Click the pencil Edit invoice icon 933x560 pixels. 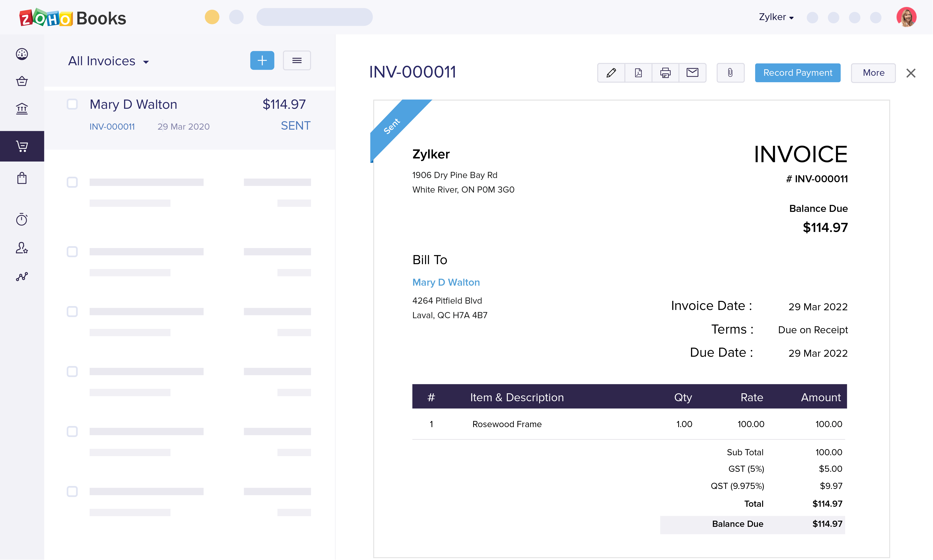coord(611,73)
